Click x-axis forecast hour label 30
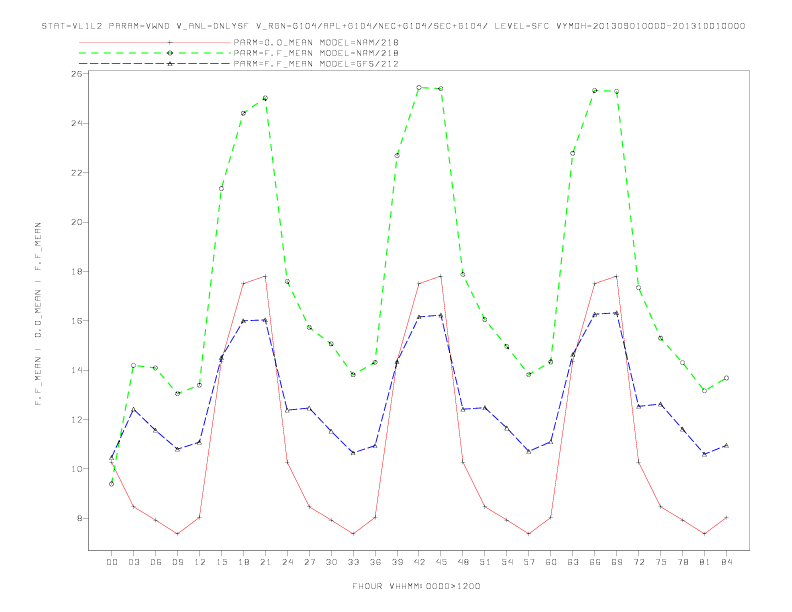This screenshot has height=612, width=792. click(x=331, y=562)
